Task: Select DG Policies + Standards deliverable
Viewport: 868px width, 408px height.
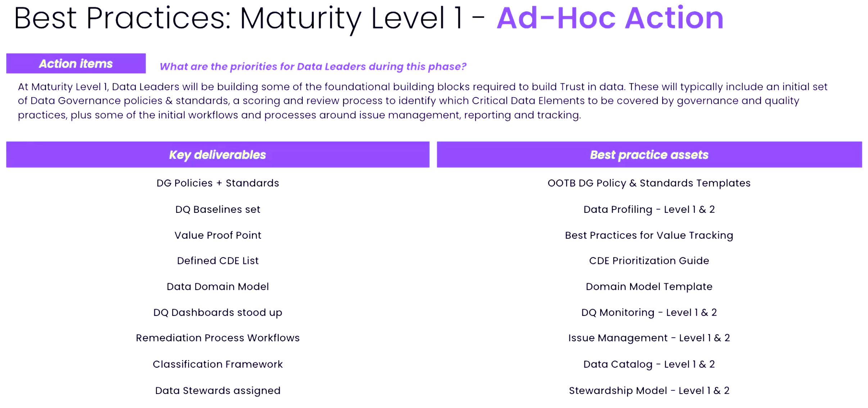Action: 218,183
